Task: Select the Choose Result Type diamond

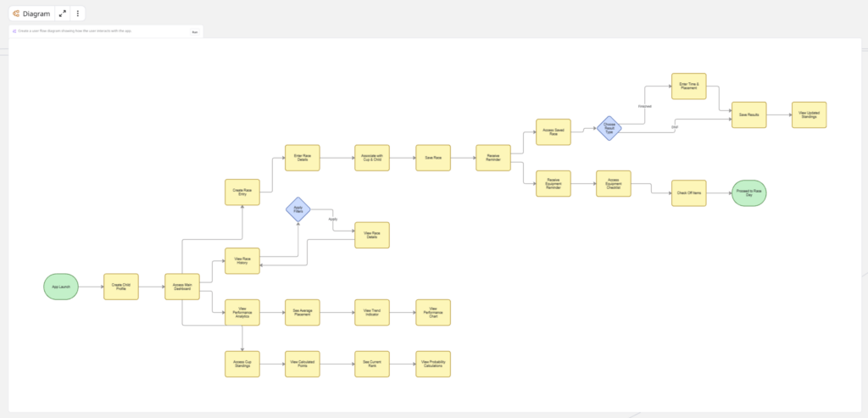Action: [609, 128]
